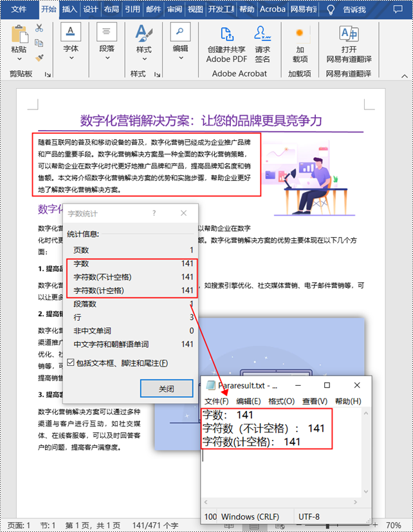Viewport: 413px width, 532px height.
Task: Switch to the 开发工具 Developer tab
Action: click(221, 10)
